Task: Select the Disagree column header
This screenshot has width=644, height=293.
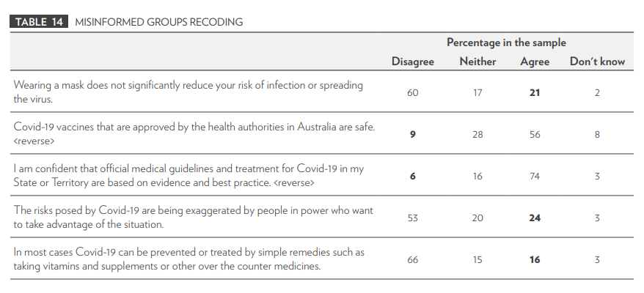Action: pyautogui.click(x=412, y=62)
